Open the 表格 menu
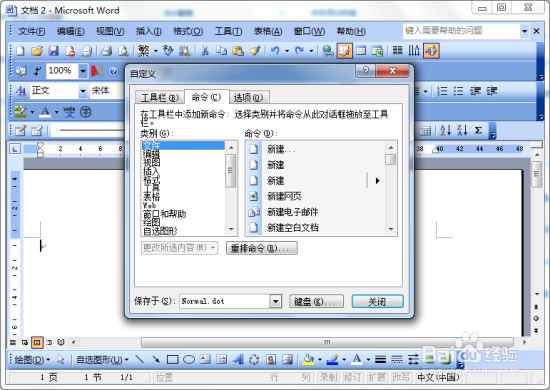The height and width of the screenshot is (390, 550). click(268, 32)
